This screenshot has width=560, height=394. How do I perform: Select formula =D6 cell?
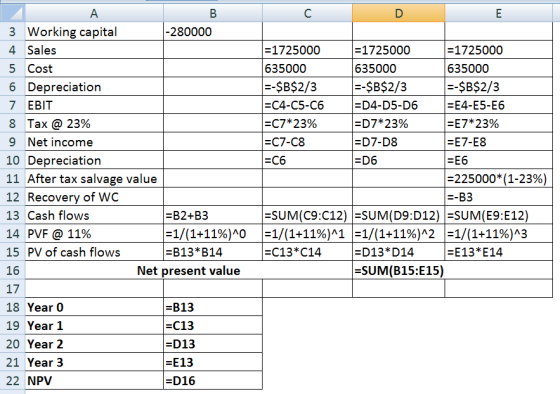pos(399,160)
